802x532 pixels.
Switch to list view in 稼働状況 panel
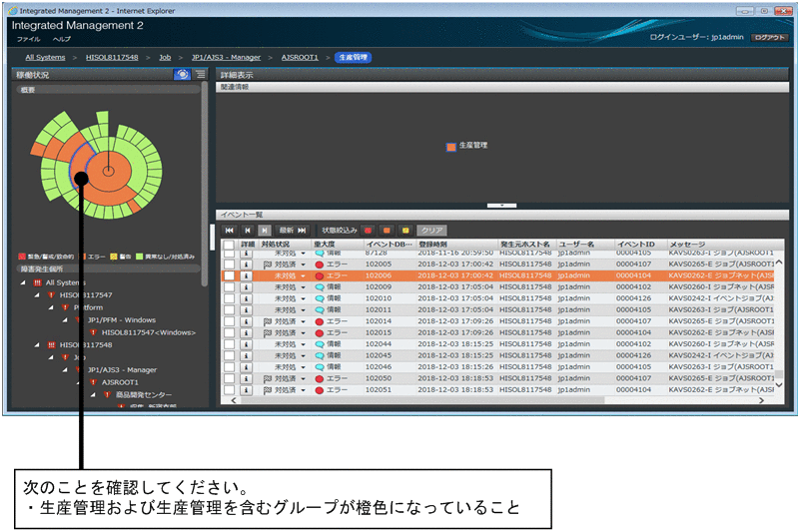pos(200,75)
